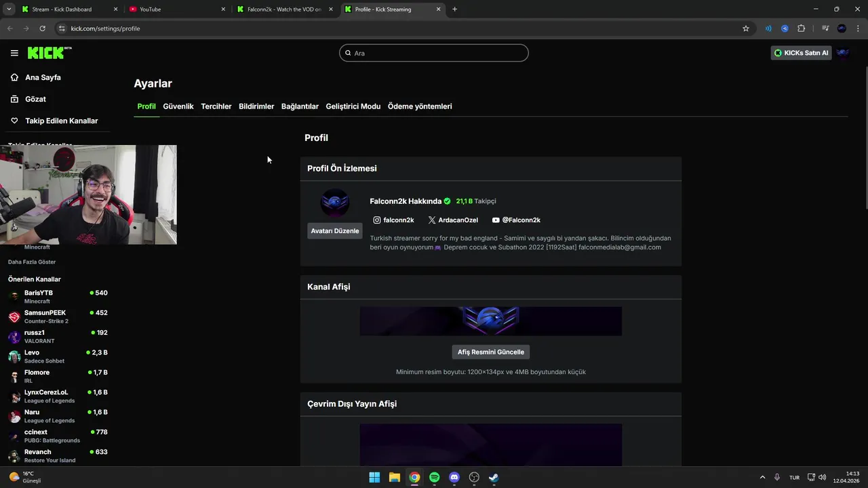Click the Ara search field
The height and width of the screenshot is (488, 868).
click(434, 53)
